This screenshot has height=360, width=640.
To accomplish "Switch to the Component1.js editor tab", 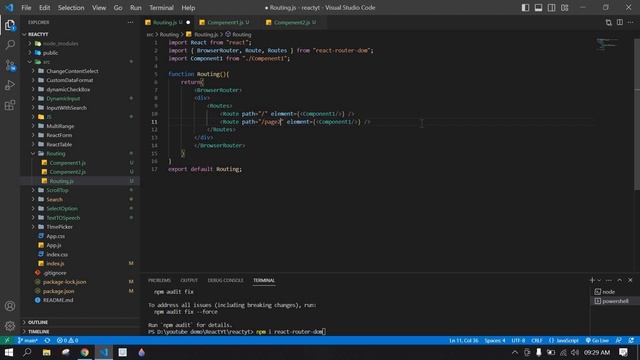I will (225, 22).
